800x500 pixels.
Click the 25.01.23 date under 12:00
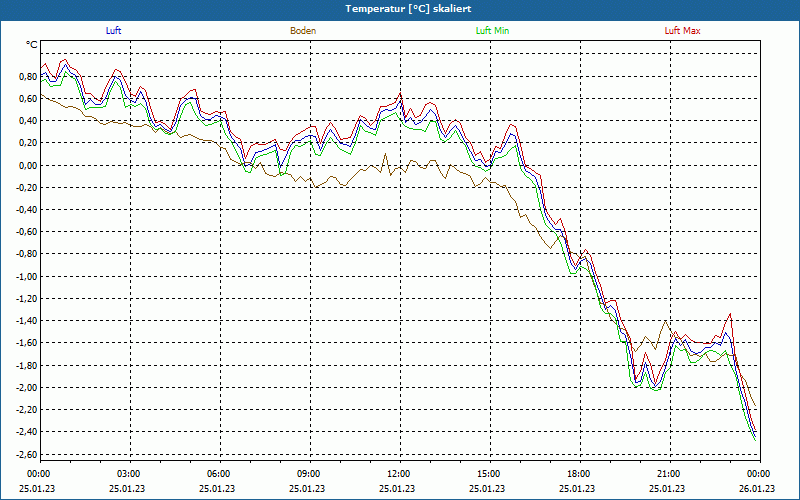397,488
